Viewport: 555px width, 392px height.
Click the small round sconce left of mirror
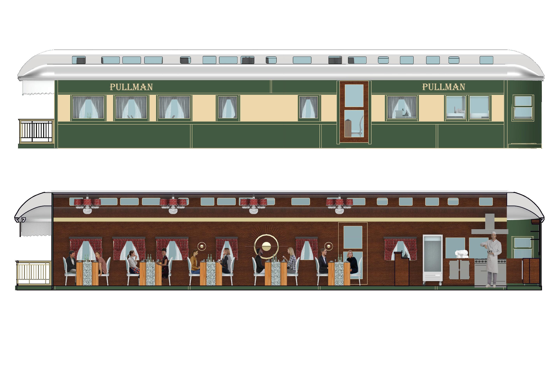(202, 246)
